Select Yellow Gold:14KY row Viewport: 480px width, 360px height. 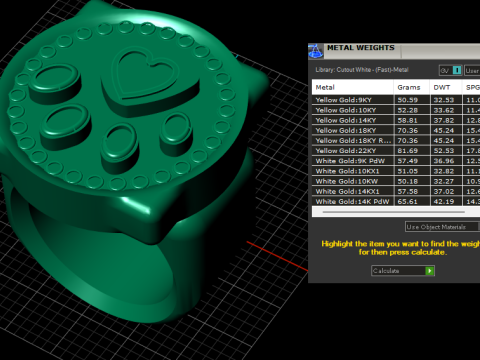click(396, 120)
